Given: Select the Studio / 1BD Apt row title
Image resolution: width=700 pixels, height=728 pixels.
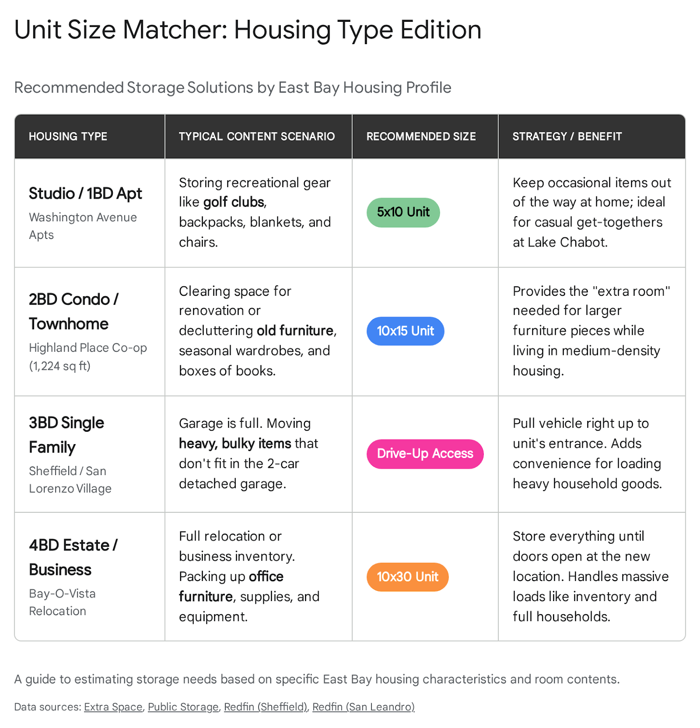Looking at the screenshot, I should [85, 193].
